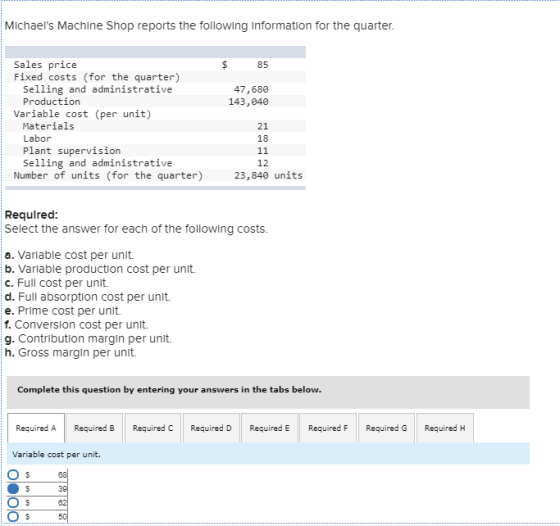Click list item 'g. Contribution margin per unit.'
Viewport: 560px width, 526px height.
[x=89, y=339]
